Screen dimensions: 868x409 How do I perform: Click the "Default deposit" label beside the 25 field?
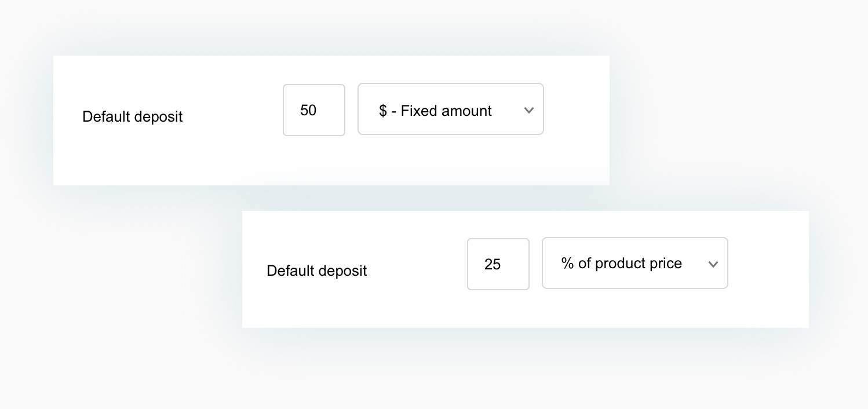[317, 271]
